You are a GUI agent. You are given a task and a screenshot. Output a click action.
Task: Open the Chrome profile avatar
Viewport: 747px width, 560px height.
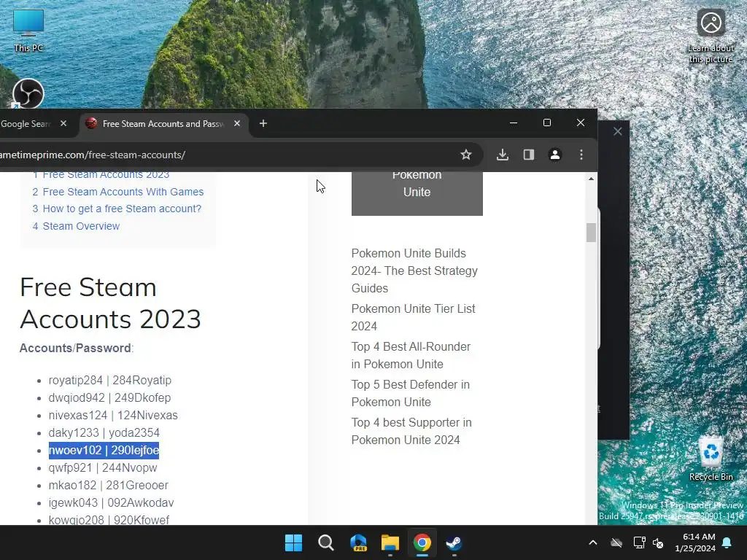(x=555, y=155)
